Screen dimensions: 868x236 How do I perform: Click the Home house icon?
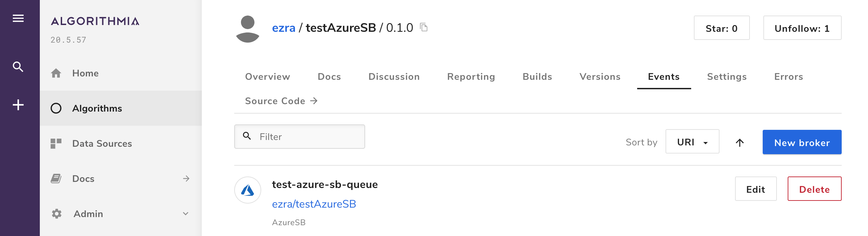[56, 73]
